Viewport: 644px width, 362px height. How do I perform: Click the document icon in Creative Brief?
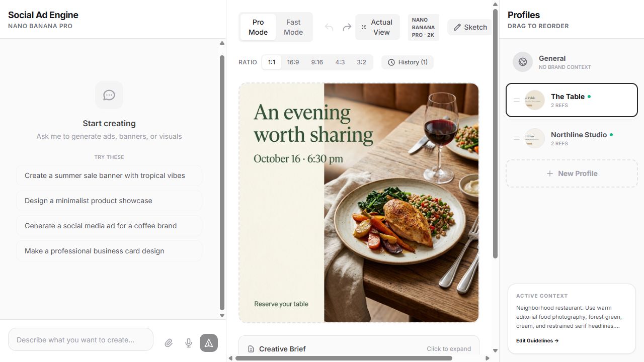[x=251, y=349]
